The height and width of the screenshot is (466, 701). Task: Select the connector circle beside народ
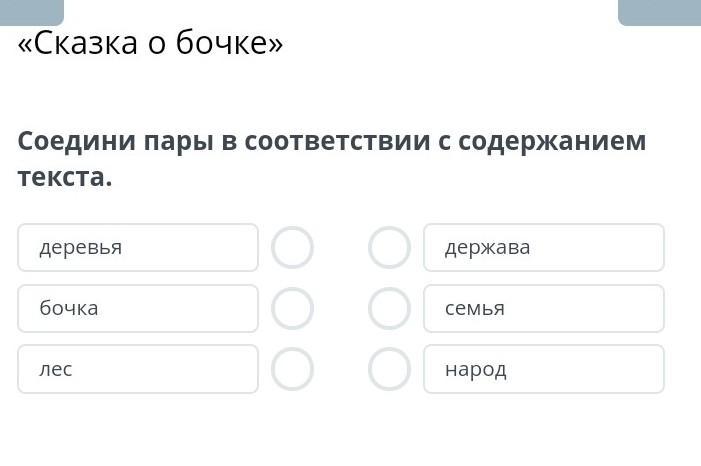click(389, 369)
